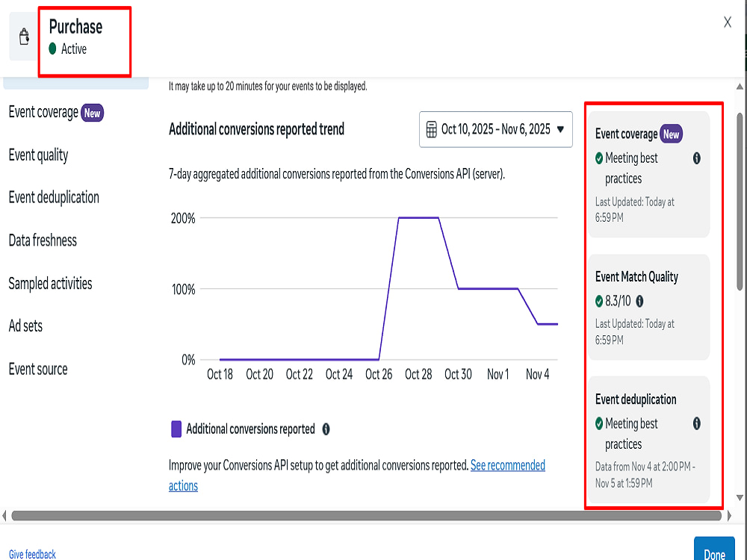Viewport: 747px width, 560px height.
Task: Click the Nov 4 label on the chart axis
Action: (x=537, y=374)
